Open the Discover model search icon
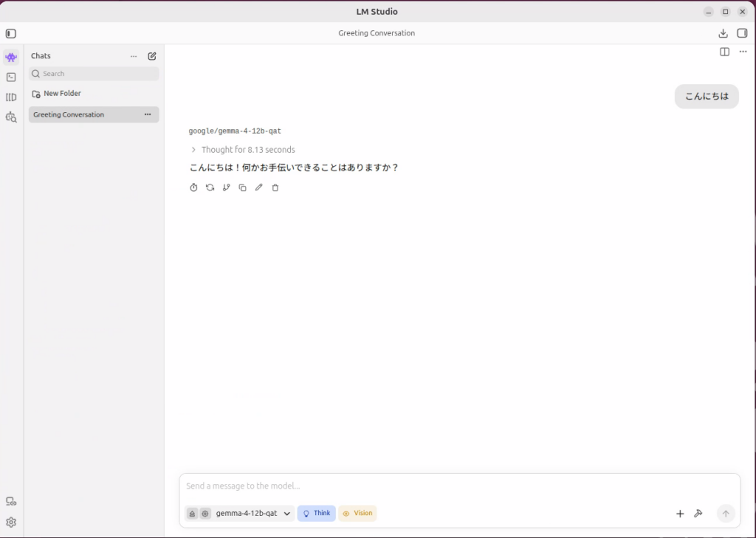 pos(11,117)
